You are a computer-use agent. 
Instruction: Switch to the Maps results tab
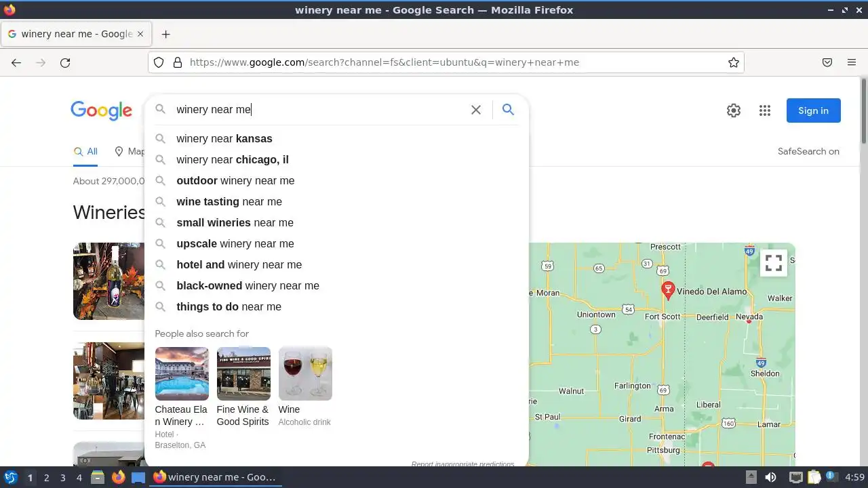[130, 152]
